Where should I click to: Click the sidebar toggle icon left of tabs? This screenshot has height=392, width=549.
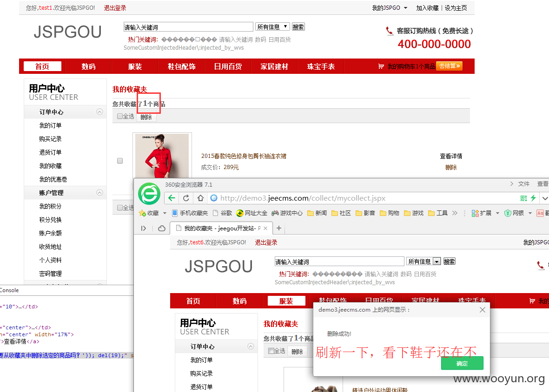pos(144,229)
